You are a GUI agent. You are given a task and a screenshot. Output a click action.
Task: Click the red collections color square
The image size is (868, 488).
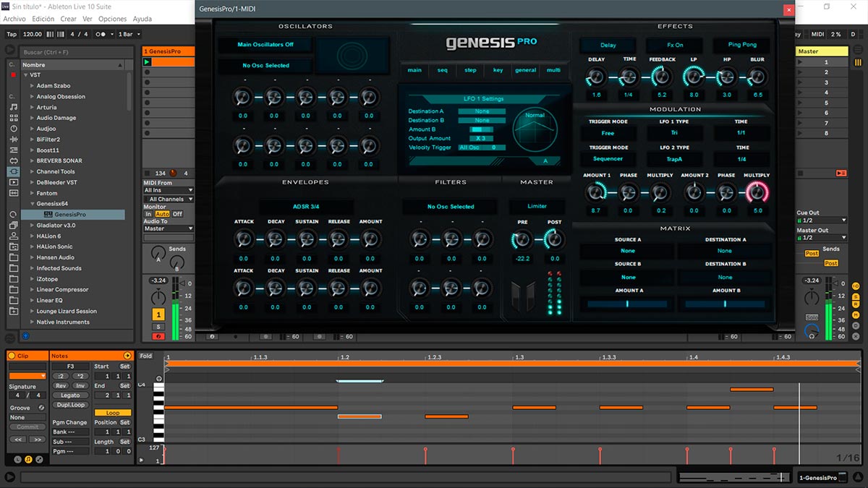[13, 74]
